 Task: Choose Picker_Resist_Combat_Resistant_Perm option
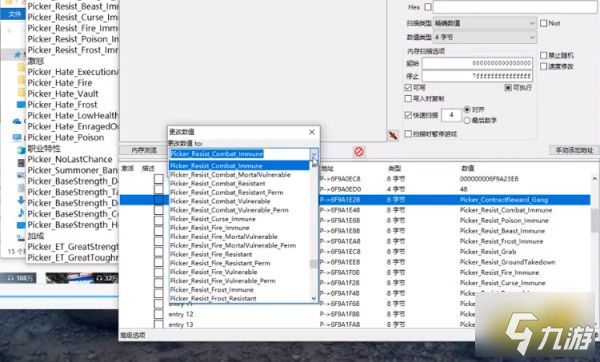[x=227, y=192]
